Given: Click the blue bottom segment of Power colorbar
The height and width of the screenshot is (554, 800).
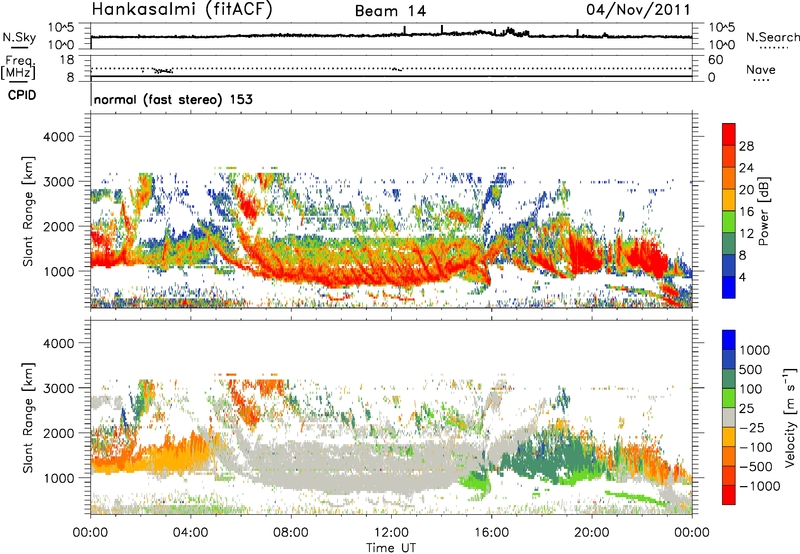Looking at the screenshot, I should (729, 287).
